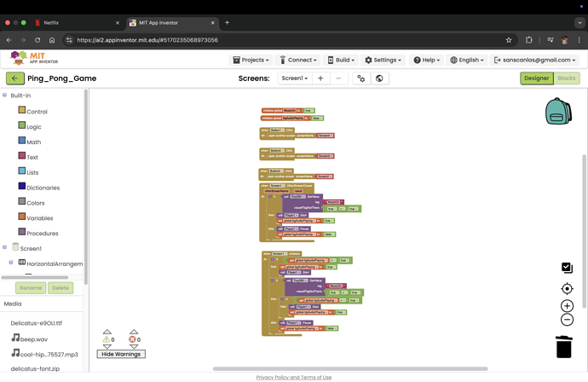Open the backpack icon in workspace
The height and width of the screenshot is (382, 588).
[558, 111]
